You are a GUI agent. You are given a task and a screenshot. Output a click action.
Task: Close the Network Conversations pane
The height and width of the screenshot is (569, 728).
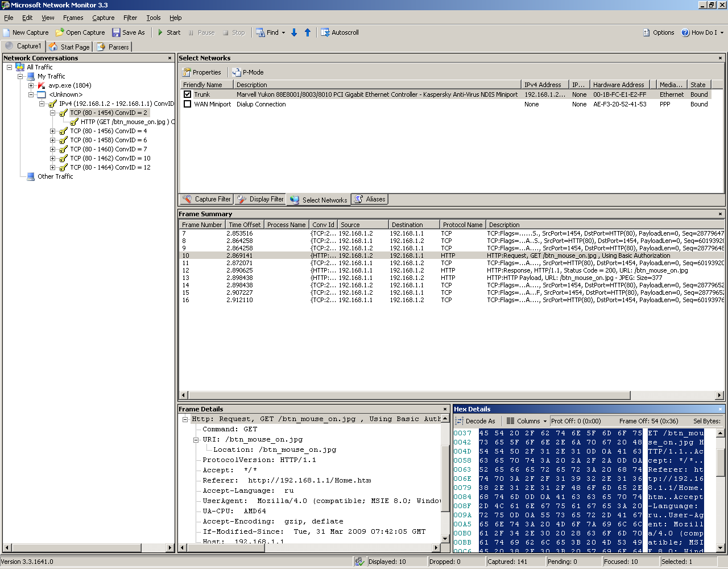(169, 58)
